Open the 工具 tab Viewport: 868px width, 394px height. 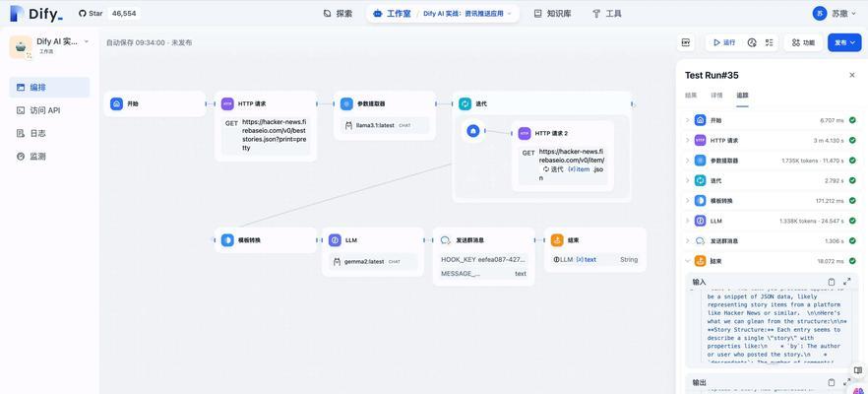click(606, 14)
